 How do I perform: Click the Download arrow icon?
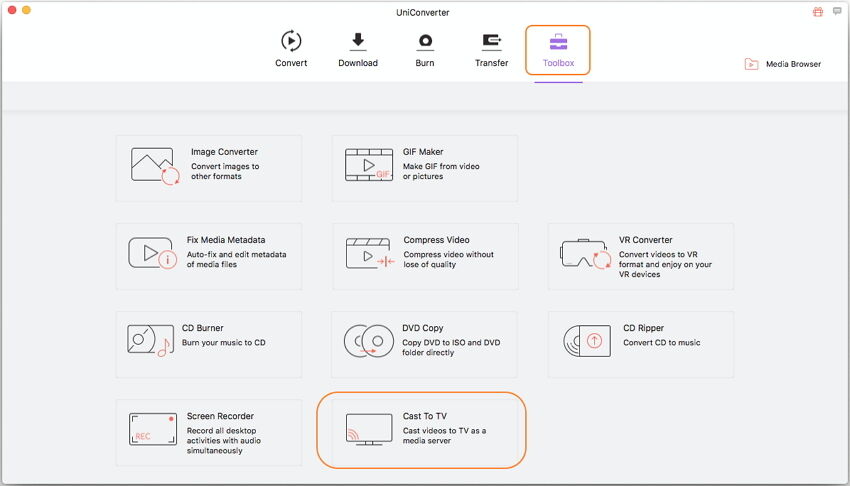coord(358,41)
